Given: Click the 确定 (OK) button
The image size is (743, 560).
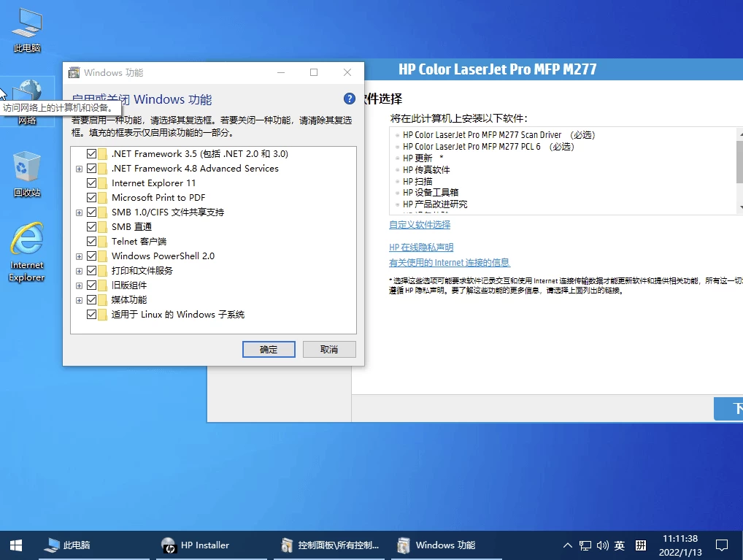Looking at the screenshot, I should pos(269,350).
